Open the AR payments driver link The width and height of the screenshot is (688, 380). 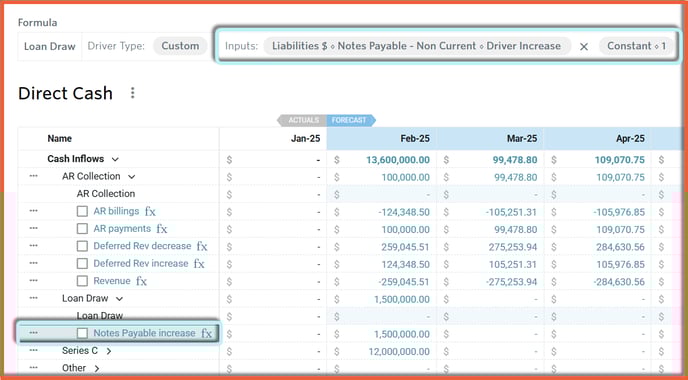coord(122,229)
